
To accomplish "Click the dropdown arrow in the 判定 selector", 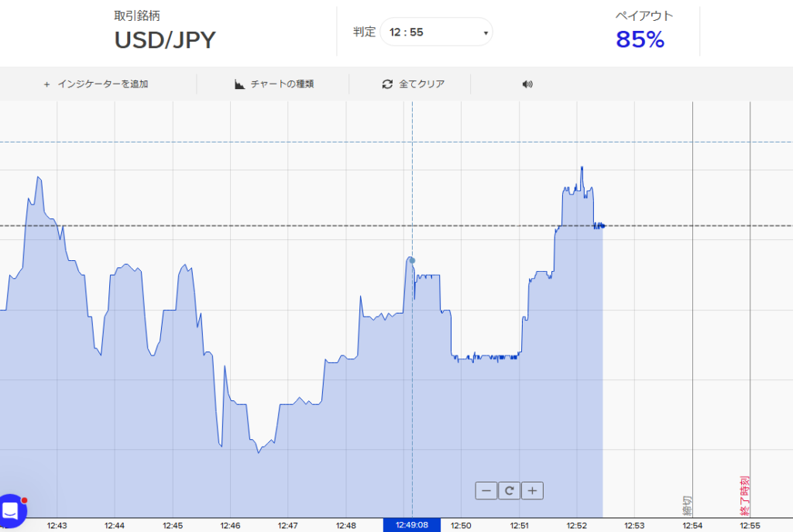I will click(x=486, y=33).
